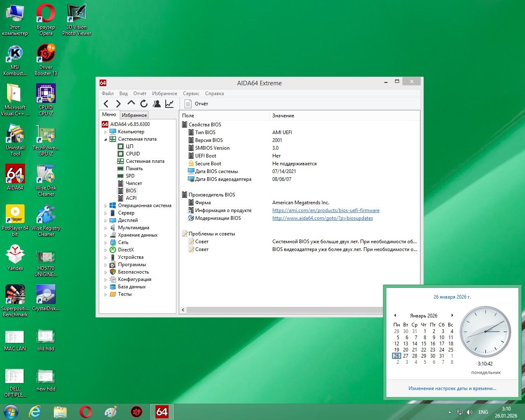Select the Wise Registry Cleaner desktop icon
This screenshot has height=420, width=525.
tap(46, 221)
